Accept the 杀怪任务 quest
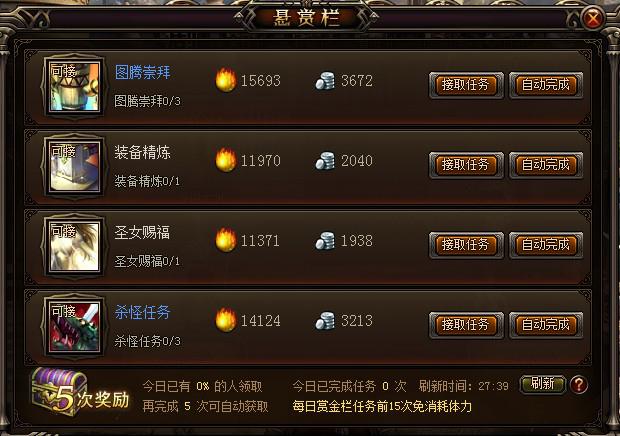Image resolution: width=620 pixels, height=436 pixels. tap(466, 325)
